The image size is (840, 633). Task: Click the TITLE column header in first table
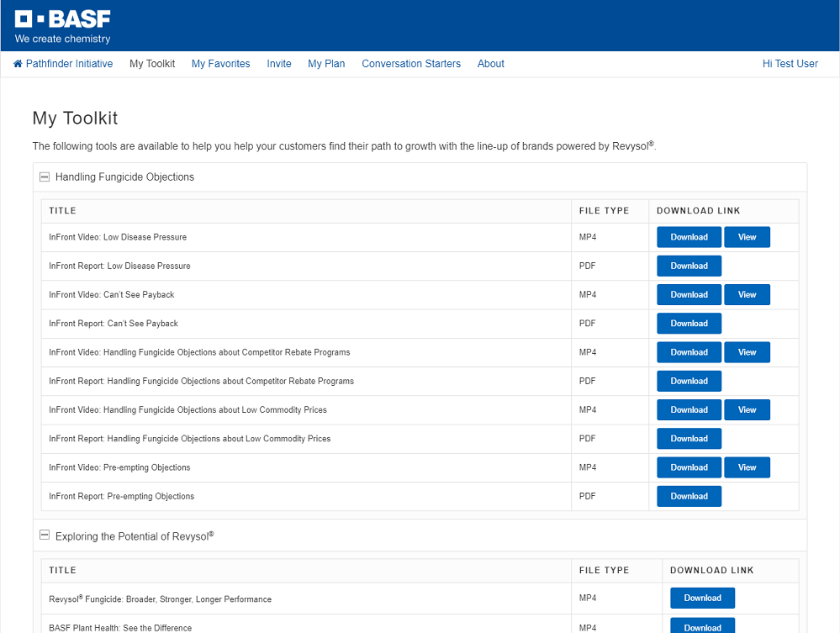(63, 211)
